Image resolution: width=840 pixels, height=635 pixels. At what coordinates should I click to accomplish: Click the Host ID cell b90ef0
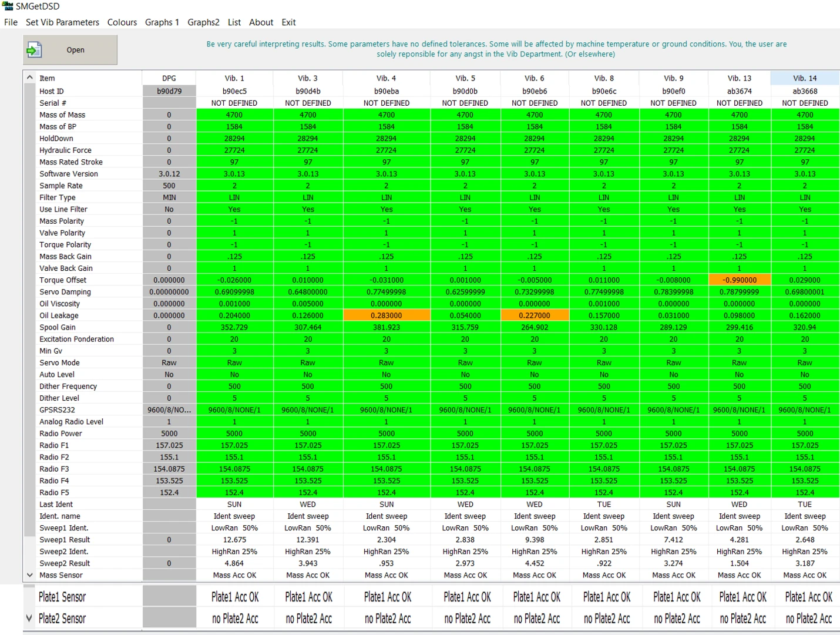[674, 91]
